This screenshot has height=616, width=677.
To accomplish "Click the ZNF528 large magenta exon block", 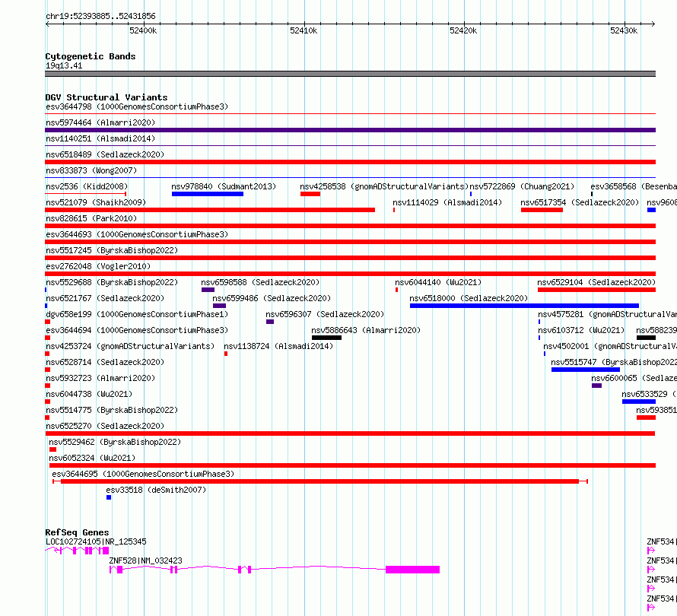I will [412, 570].
